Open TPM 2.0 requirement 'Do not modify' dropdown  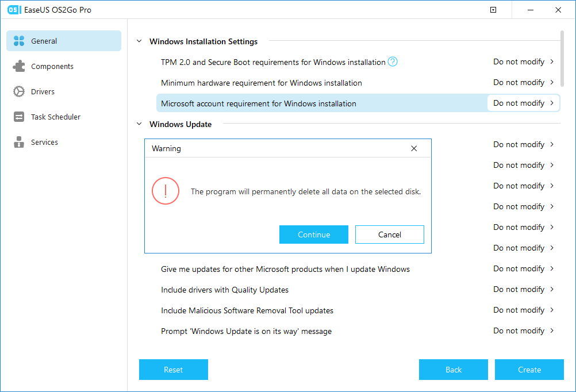(x=523, y=62)
